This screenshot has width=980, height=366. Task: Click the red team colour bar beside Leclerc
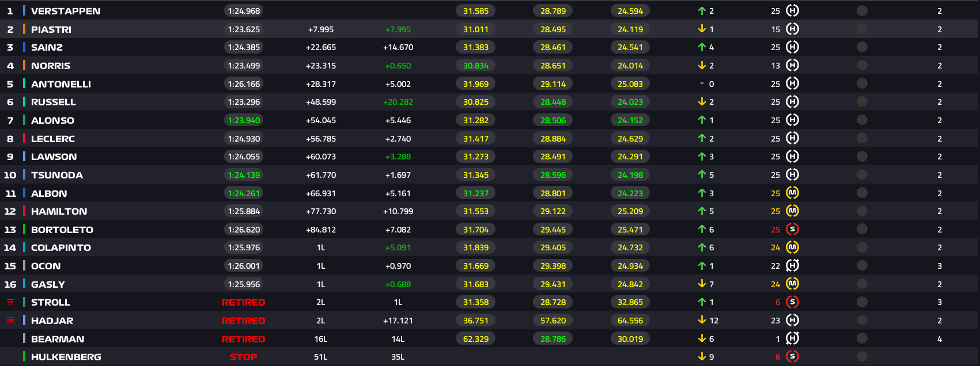[24, 138]
